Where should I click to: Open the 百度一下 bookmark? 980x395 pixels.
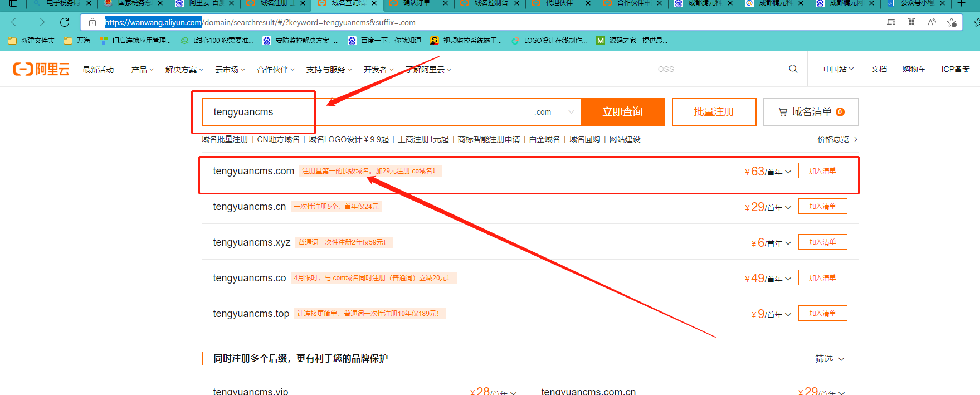384,41
